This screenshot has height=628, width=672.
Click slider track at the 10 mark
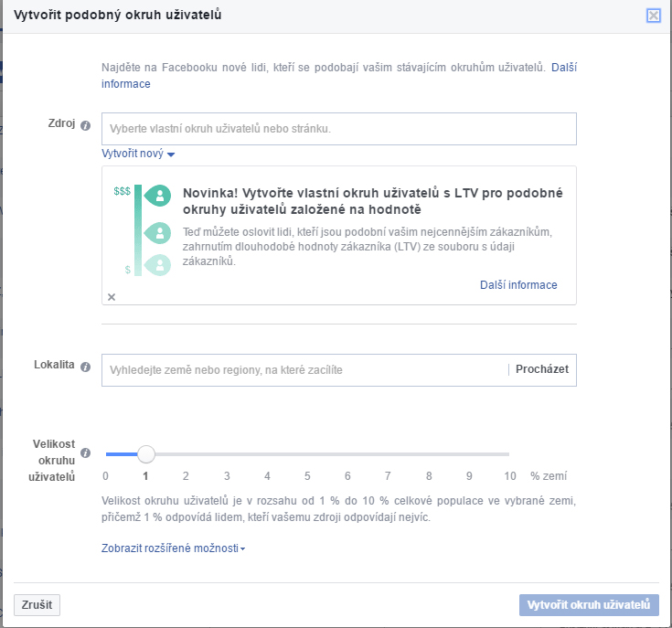coord(508,454)
